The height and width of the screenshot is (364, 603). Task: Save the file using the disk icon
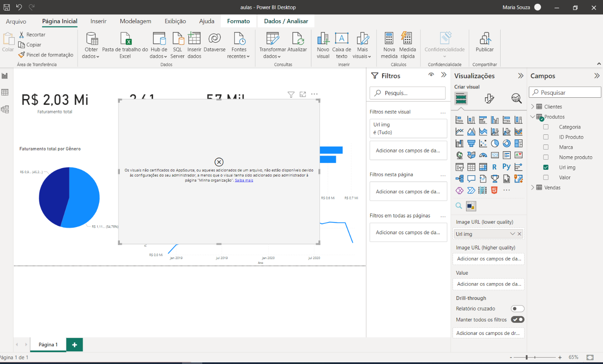[x=7, y=7]
